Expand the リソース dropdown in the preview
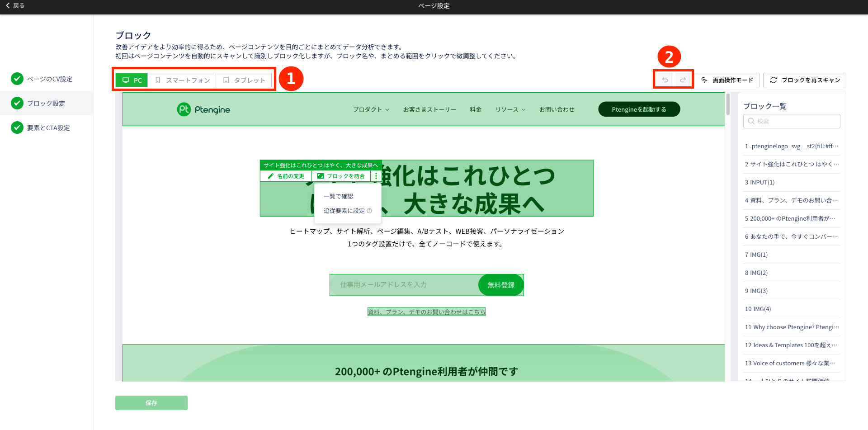The width and height of the screenshot is (868, 430). 510,109
